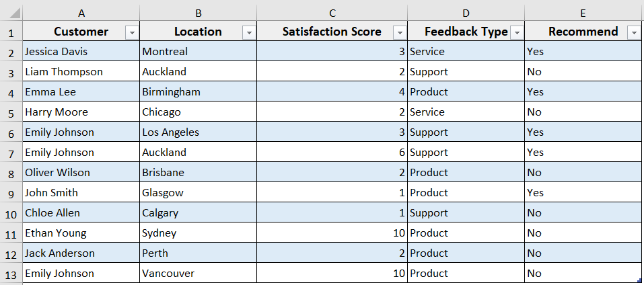The width and height of the screenshot is (644, 285).
Task: Select row 13 header
Action: (11, 274)
